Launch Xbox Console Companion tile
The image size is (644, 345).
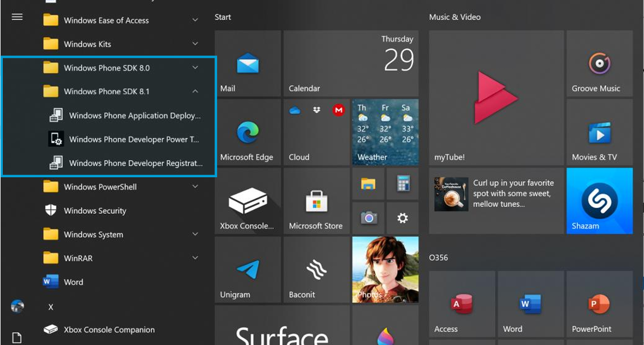tap(247, 201)
